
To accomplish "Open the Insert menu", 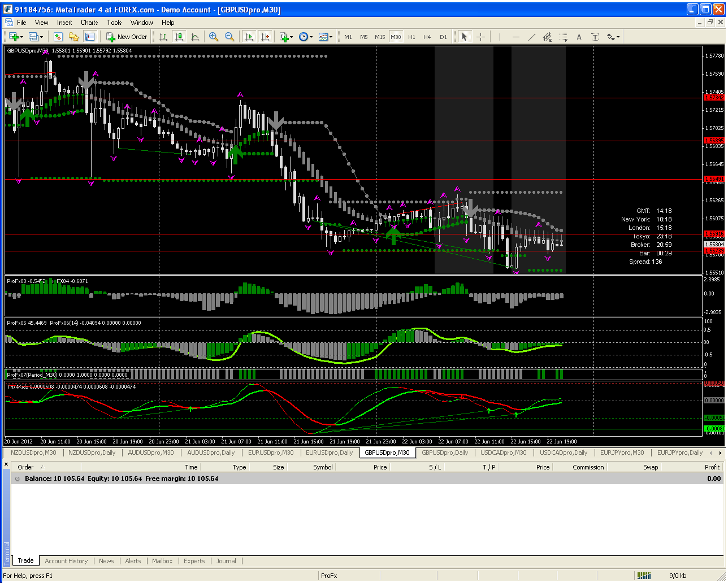I will point(64,23).
